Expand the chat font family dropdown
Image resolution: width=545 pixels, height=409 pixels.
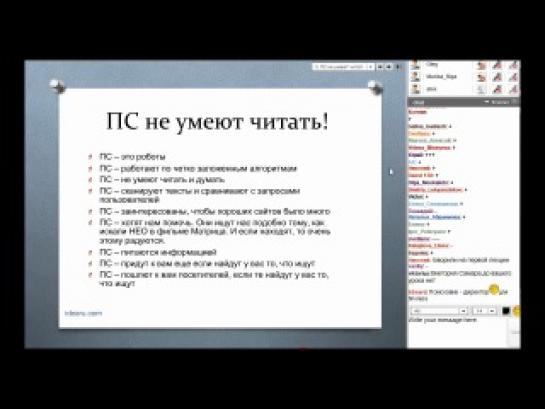pyautogui.click(x=439, y=311)
